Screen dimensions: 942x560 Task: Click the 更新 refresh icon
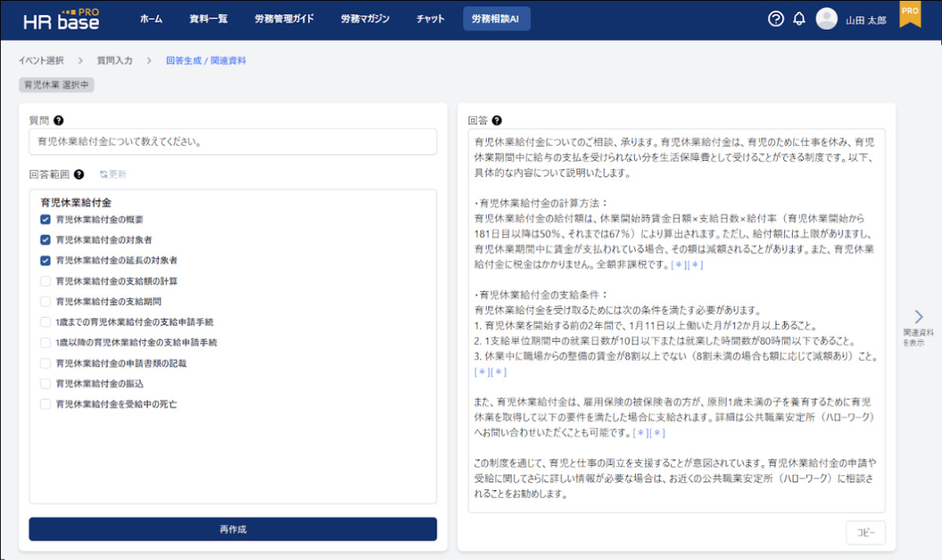tap(104, 174)
